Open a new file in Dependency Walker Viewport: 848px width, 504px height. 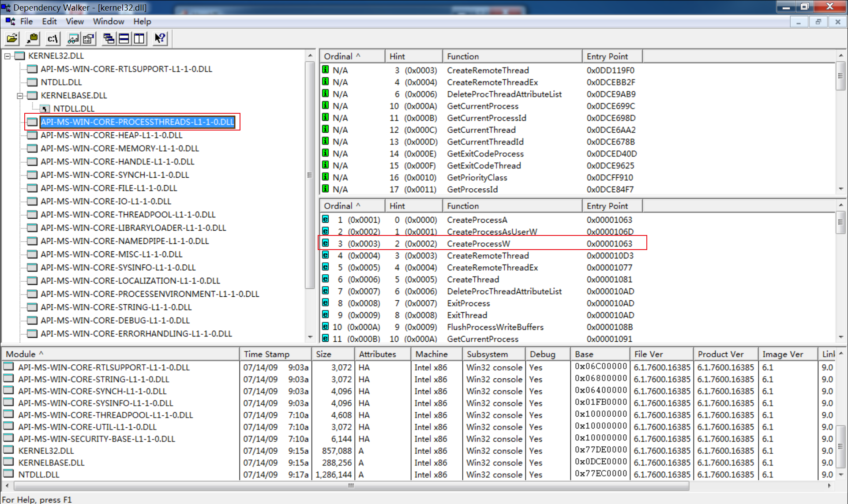[12, 38]
